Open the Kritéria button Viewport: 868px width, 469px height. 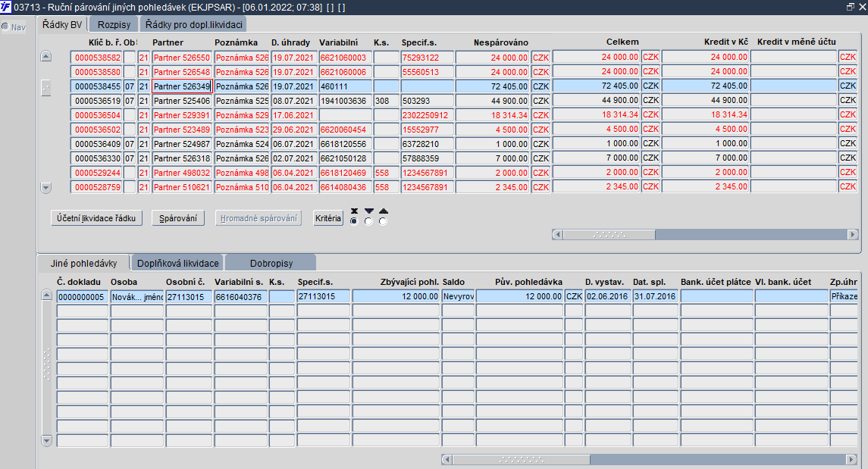pos(328,218)
